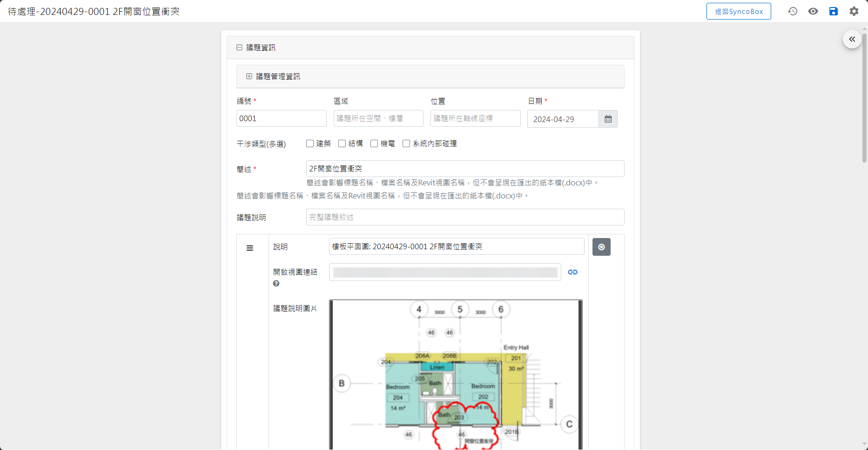Viewport: 868px width, 450px height.
Task: Open the settings gear icon
Action: click(x=854, y=11)
